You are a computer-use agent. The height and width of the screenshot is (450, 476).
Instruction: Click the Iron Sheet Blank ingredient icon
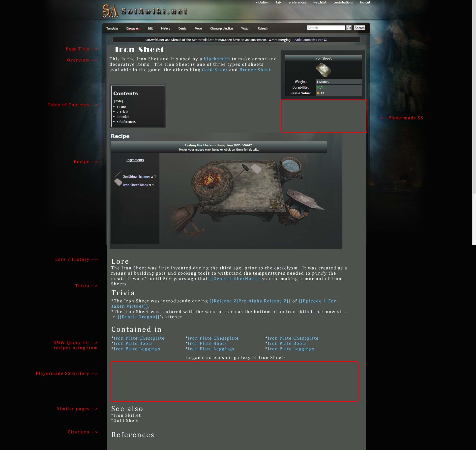(x=118, y=182)
